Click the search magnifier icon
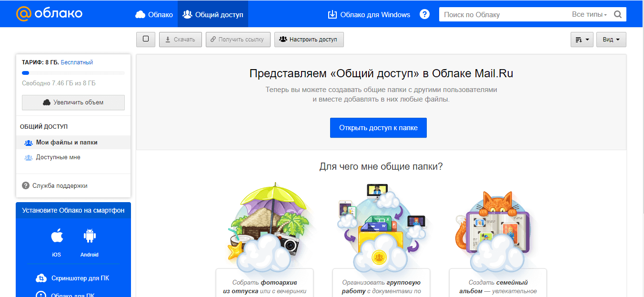Image resolution: width=644 pixels, height=297 pixels. point(618,14)
